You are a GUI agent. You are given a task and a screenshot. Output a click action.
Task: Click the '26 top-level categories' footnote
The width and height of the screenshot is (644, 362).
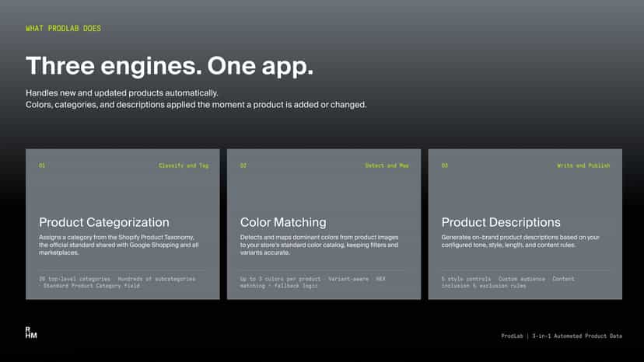[x=75, y=279]
